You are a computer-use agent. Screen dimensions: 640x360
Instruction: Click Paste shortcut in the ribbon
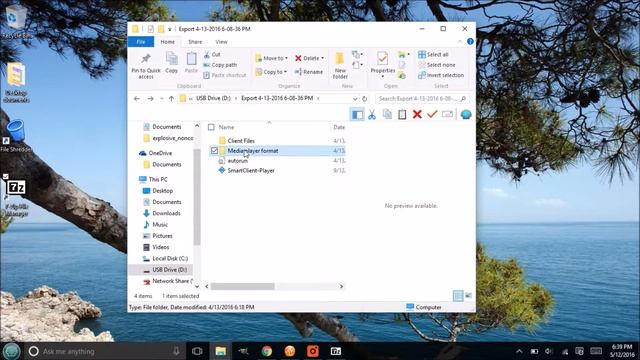pyautogui.click(x=225, y=75)
